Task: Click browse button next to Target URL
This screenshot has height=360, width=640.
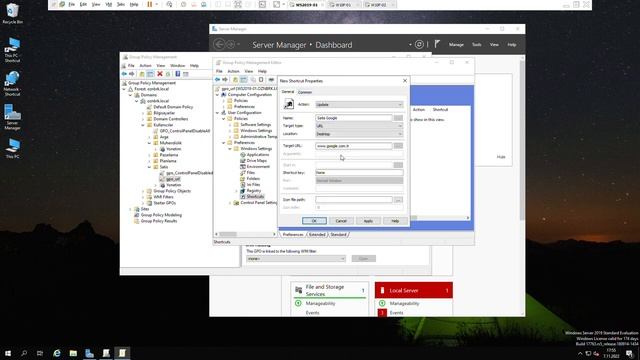Action: click(x=398, y=146)
